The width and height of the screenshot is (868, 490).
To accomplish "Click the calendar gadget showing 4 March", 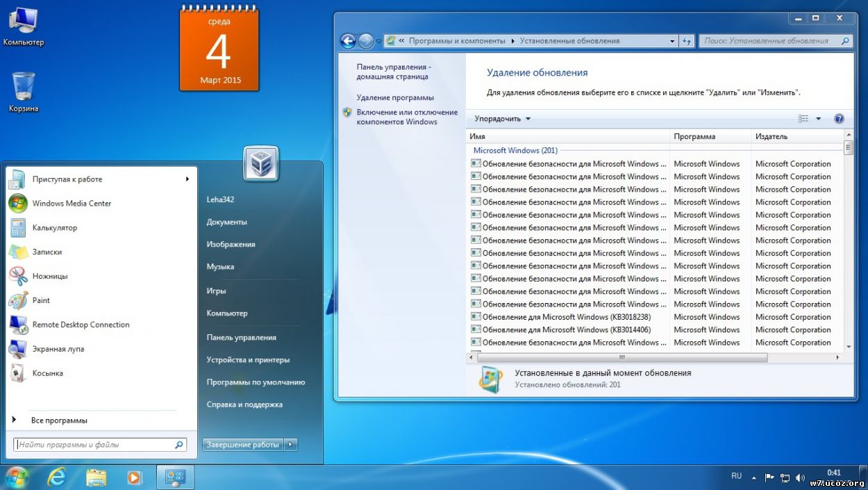I will click(x=219, y=49).
